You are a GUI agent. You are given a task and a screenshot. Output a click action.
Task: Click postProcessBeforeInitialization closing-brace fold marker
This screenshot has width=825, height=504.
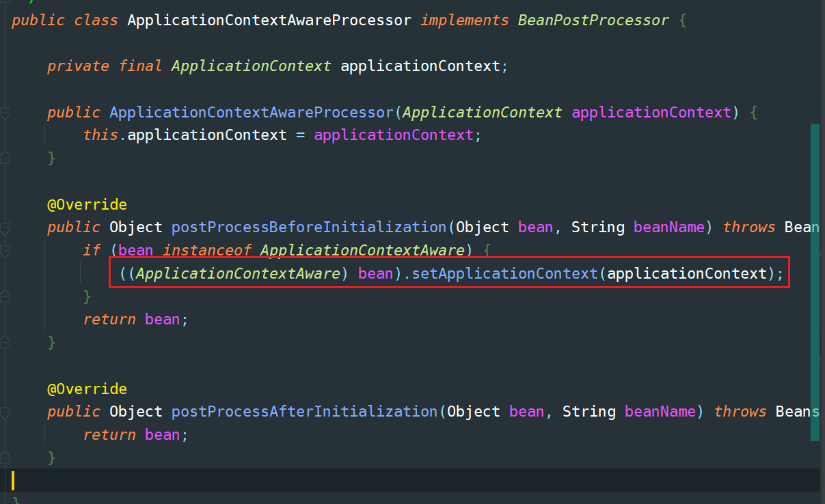click(x=5, y=342)
